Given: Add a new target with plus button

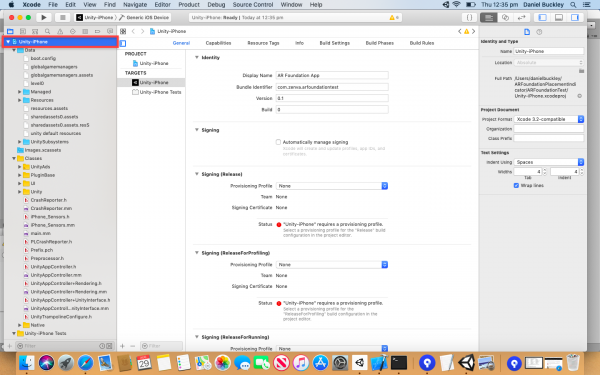Looking at the screenshot, I should coord(122,346).
